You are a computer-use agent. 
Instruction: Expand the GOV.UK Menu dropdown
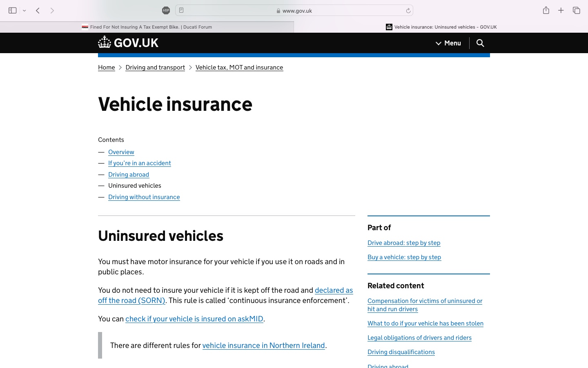click(448, 43)
